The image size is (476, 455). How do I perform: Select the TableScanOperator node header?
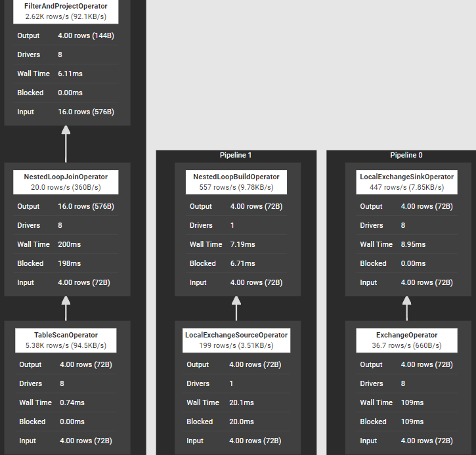point(66,340)
